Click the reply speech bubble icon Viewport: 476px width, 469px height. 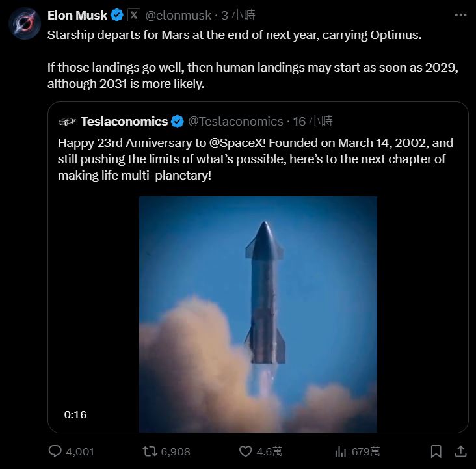(x=57, y=451)
